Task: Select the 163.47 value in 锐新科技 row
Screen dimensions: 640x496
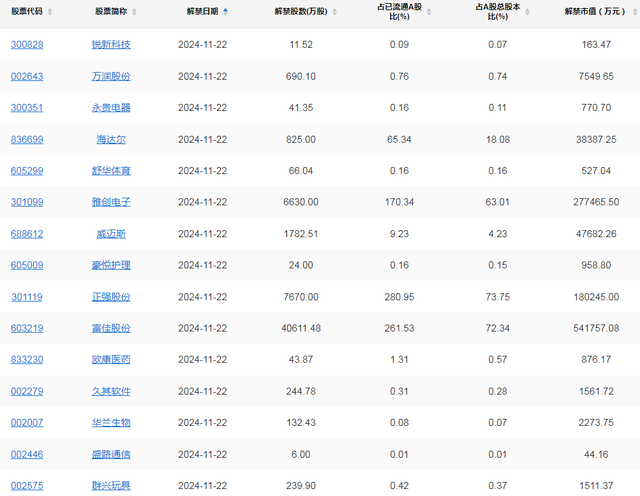Action: [596, 44]
